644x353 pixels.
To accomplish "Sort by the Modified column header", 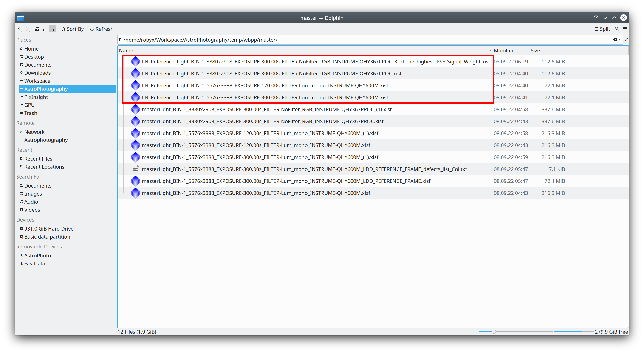I will point(511,51).
